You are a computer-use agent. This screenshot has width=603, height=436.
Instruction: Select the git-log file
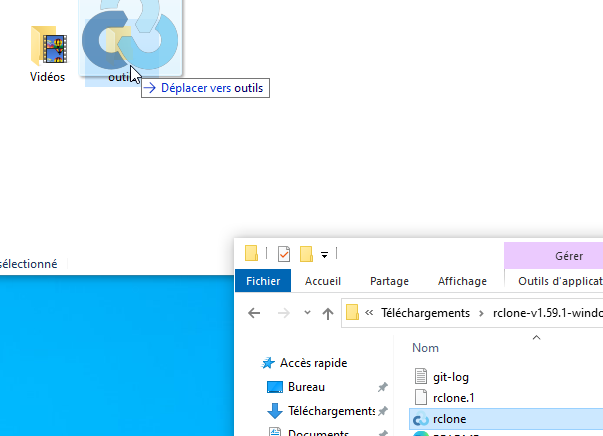coord(451,377)
